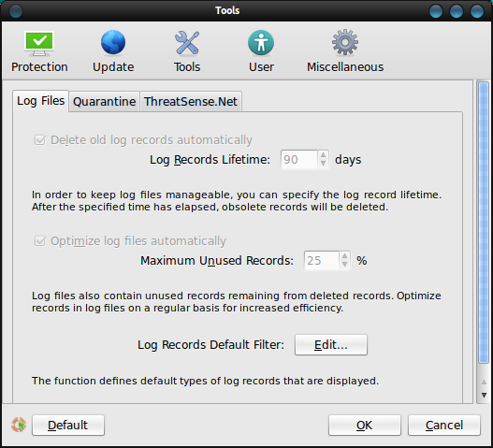Close the Tools window using last title button

[477, 11]
